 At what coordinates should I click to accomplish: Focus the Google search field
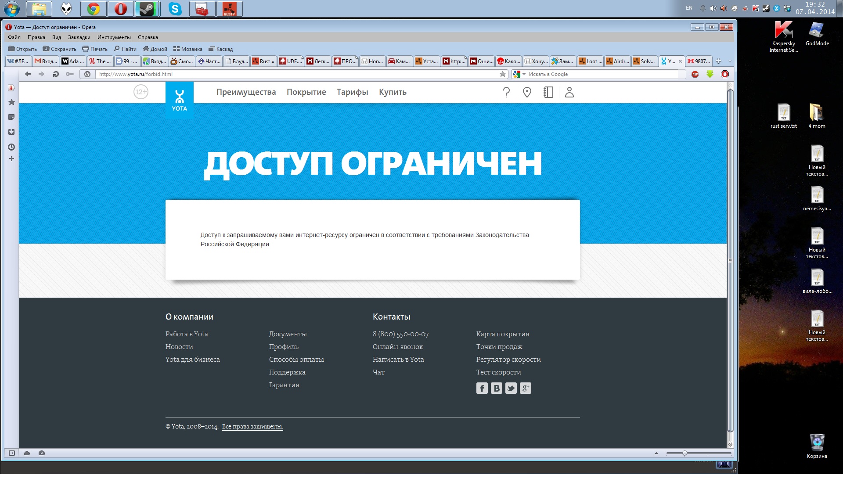(602, 74)
